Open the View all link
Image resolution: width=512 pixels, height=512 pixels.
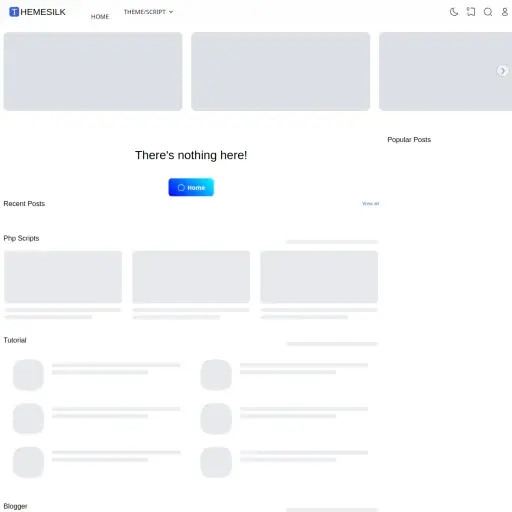[x=370, y=203]
